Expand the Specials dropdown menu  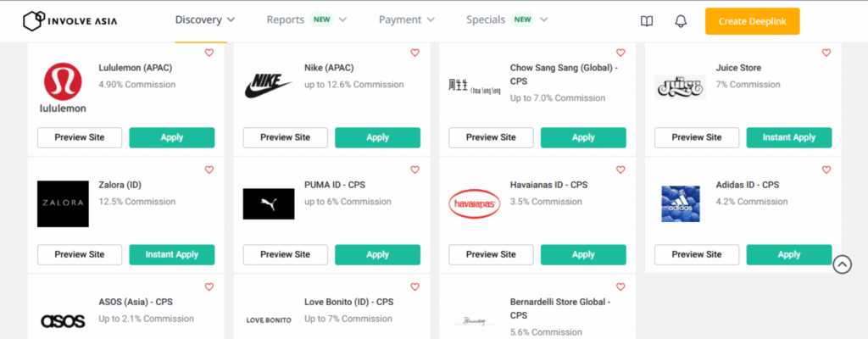pyautogui.click(x=507, y=19)
